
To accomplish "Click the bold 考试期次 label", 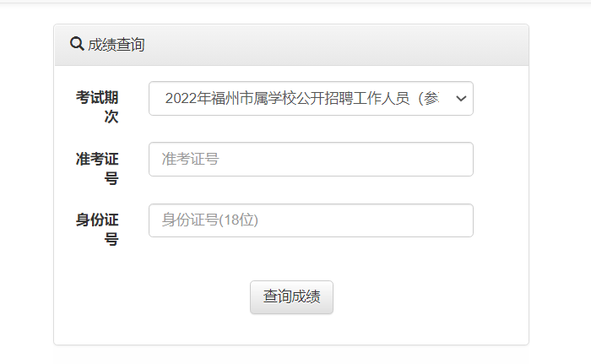I will pos(97,107).
